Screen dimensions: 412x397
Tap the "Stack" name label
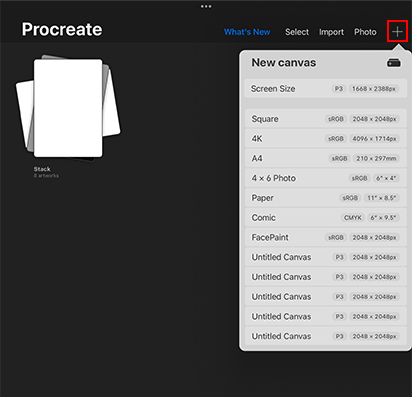pyautogui.click(x=42, y=169)
